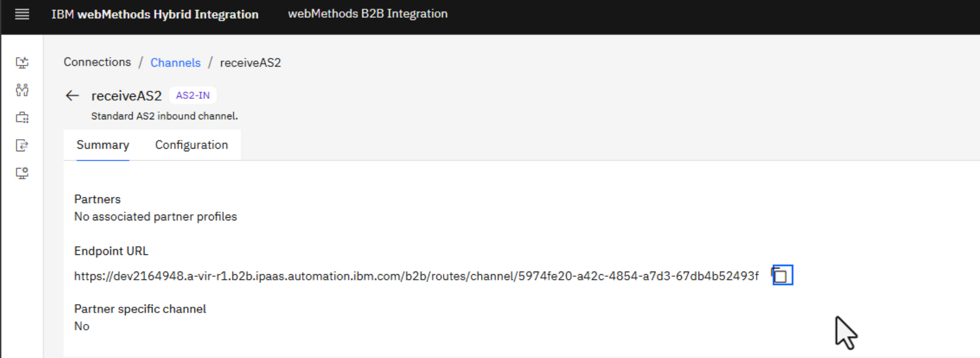
Task: Click the receiveAS2 channel heading
Action: pyautogui.click(x=126, y=96)
